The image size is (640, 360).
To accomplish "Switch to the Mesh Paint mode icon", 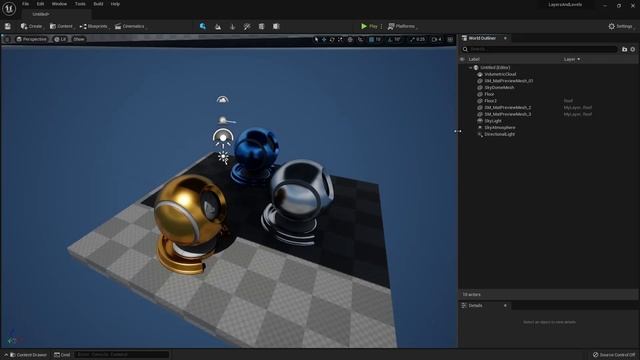I will [247, 27].
